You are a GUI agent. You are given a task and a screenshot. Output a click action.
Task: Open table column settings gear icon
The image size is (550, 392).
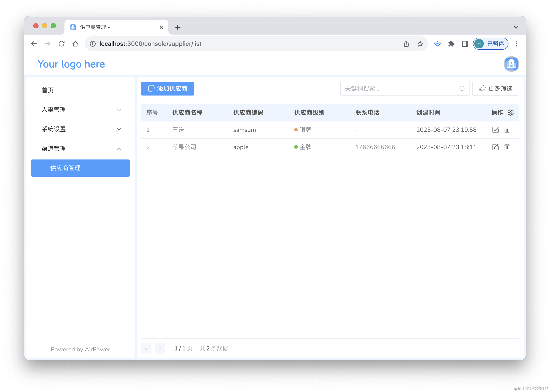510,113
